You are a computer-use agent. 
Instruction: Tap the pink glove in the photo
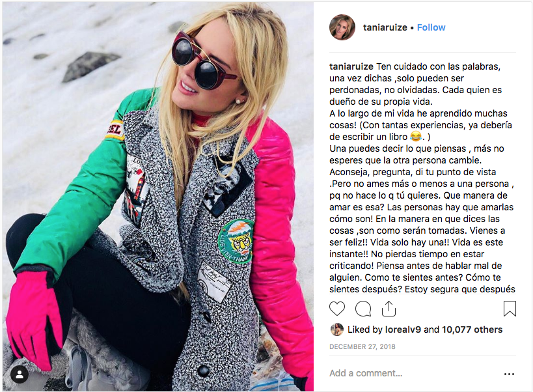click(35, 319)
